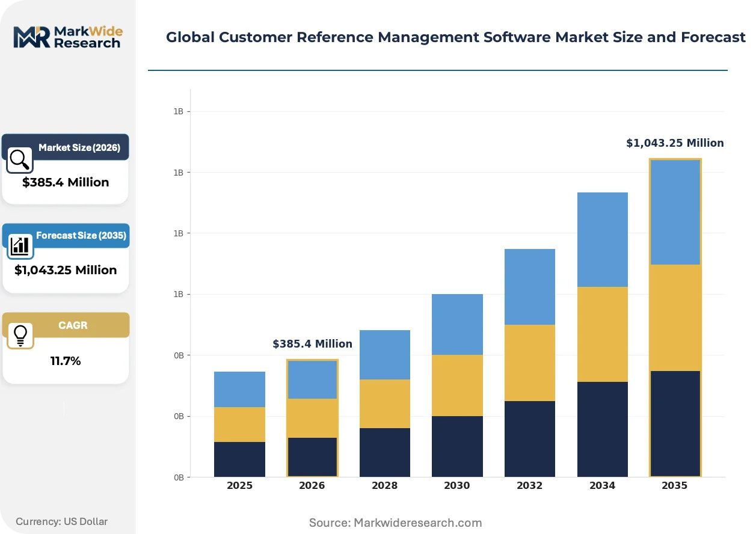Click the bottom 0B y-axis label
This screenshot has height=534, width=756.
(x=179, y=477)
